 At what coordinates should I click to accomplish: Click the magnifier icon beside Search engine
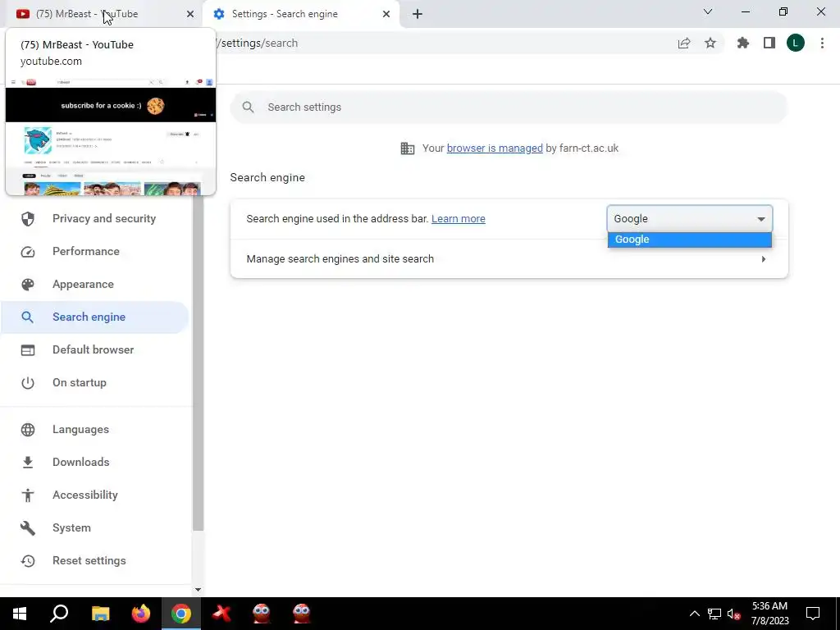pos(27,317)
